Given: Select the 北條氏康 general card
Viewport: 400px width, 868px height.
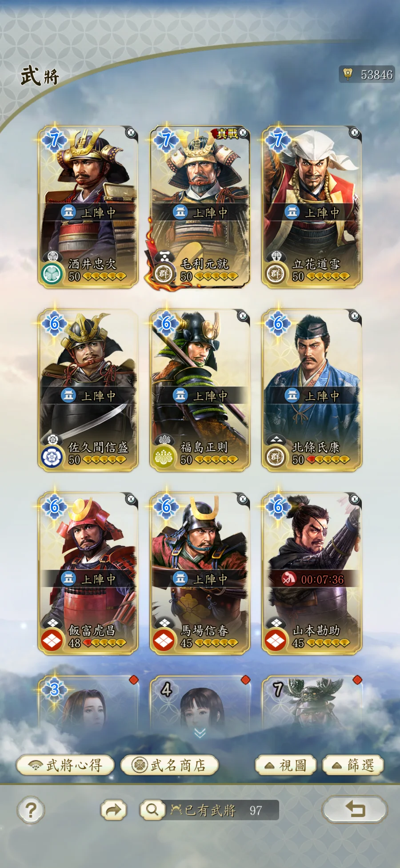Looking at the screenshot, I should click(312, 390).
